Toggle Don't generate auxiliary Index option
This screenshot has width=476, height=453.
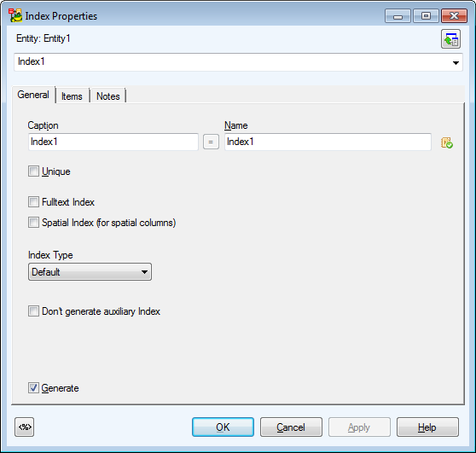tap(34, 311)
